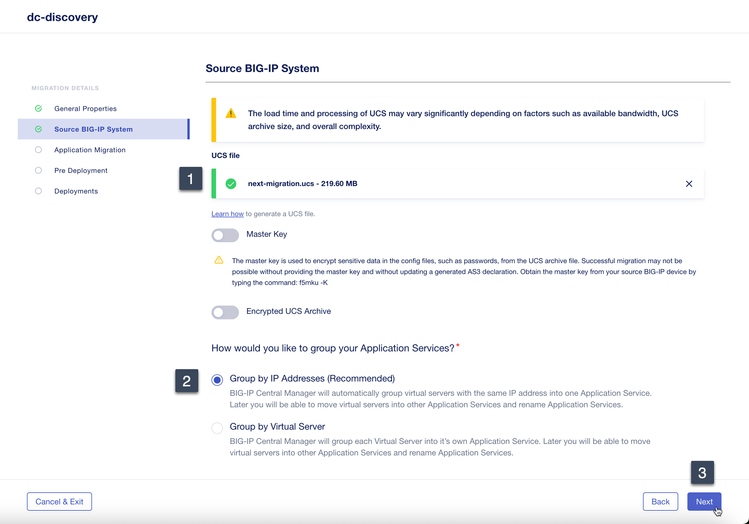Remove the next-migration.ucs file with X icon
Viewport: 749px width, 524px height.
(689, 184)
